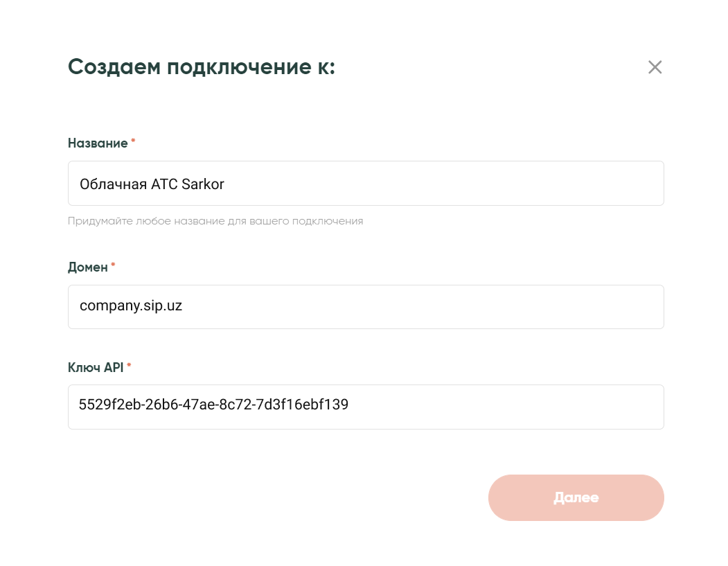Click the trailing "к:" in the dialog heading
728x566 pixels.
[321, 67]
